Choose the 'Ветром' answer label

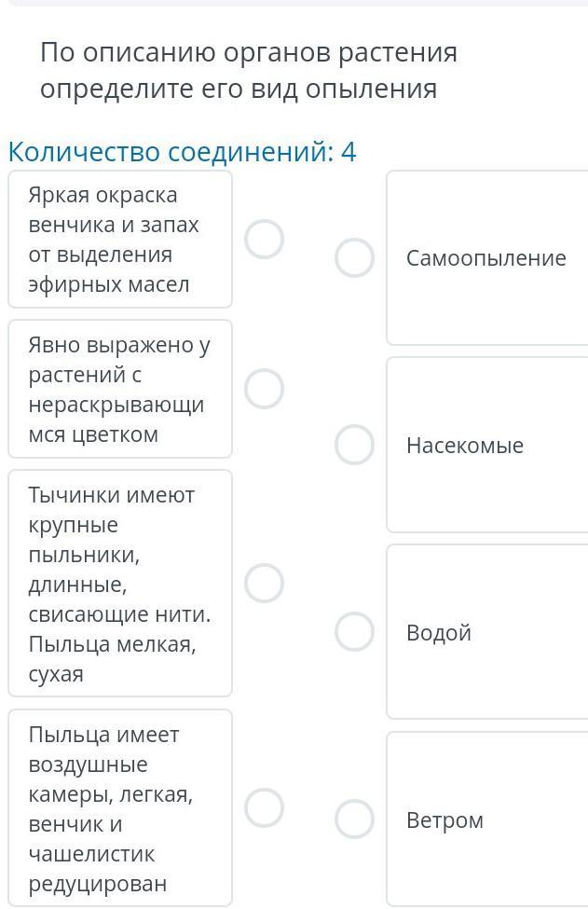tap(444, 820)
